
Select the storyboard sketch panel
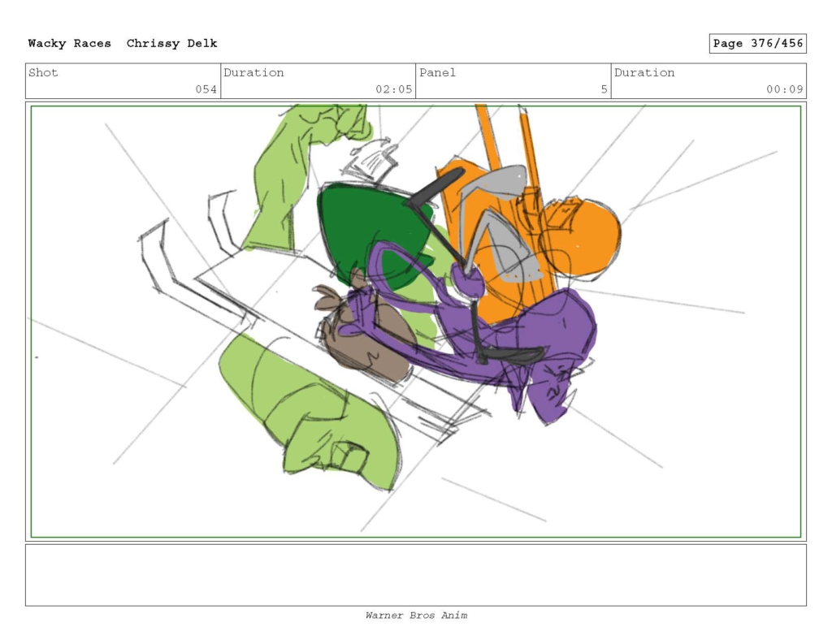(416, 322)
